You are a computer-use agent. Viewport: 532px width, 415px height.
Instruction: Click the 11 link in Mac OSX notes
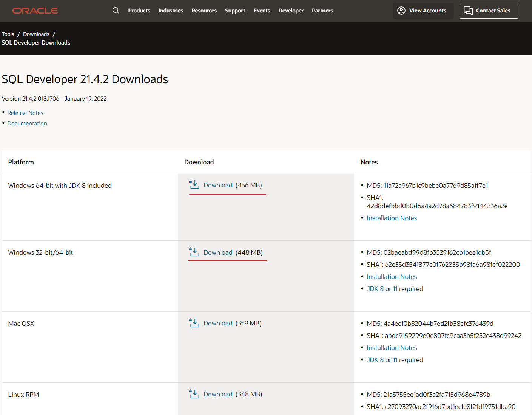pyautogui.click(x=395, y=360)
